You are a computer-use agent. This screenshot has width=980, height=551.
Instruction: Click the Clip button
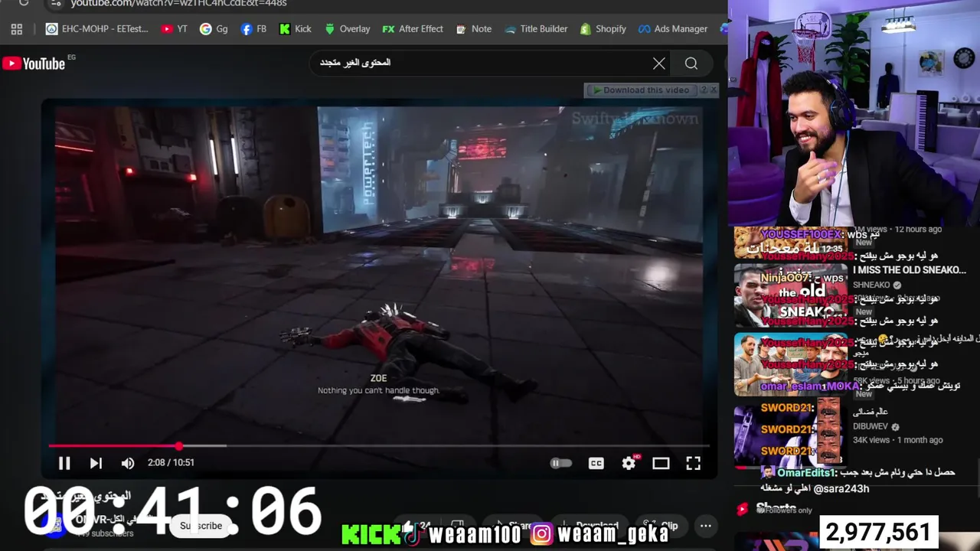(661, 526)
